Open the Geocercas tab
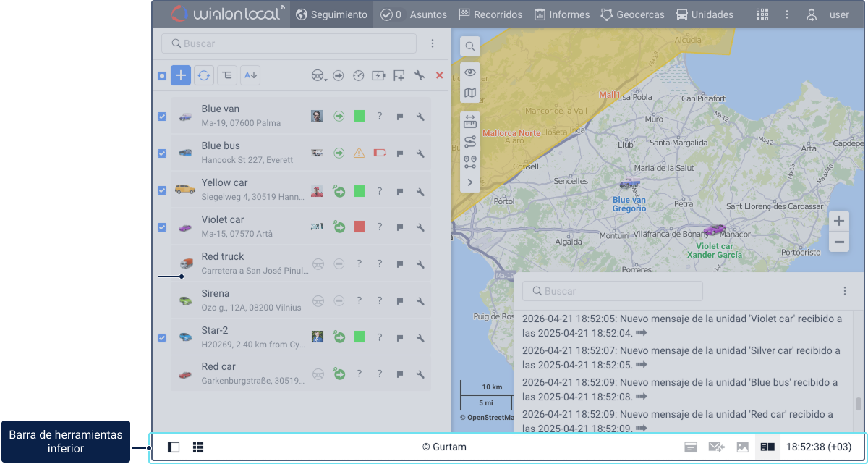This screenshot has height=464, width=868. click(x=632, y=14)
